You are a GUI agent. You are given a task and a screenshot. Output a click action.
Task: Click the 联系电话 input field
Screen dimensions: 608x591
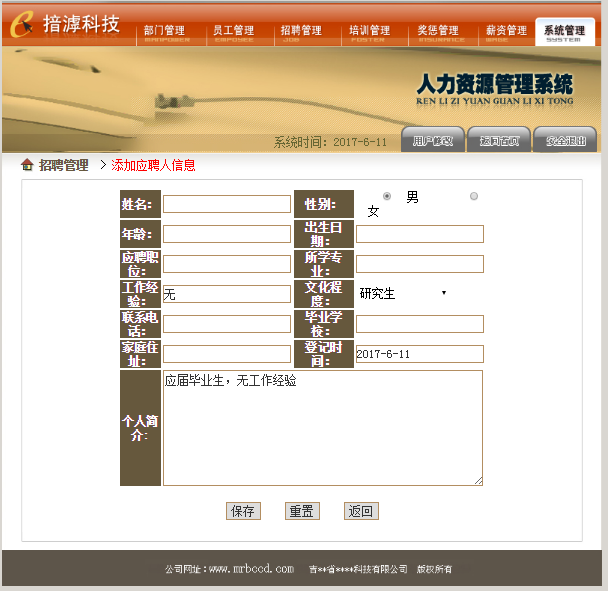[x=227, y=324]
